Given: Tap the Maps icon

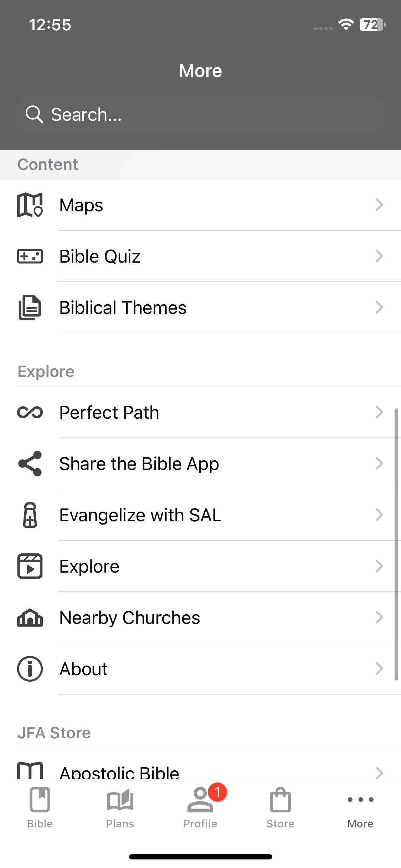Looking at the screenshot, I should pyautogui.click(x=30, y=205).
